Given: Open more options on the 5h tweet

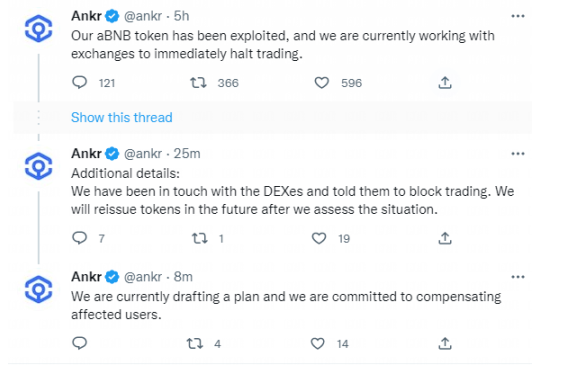Looking at the screenshot, I should 517,16.
